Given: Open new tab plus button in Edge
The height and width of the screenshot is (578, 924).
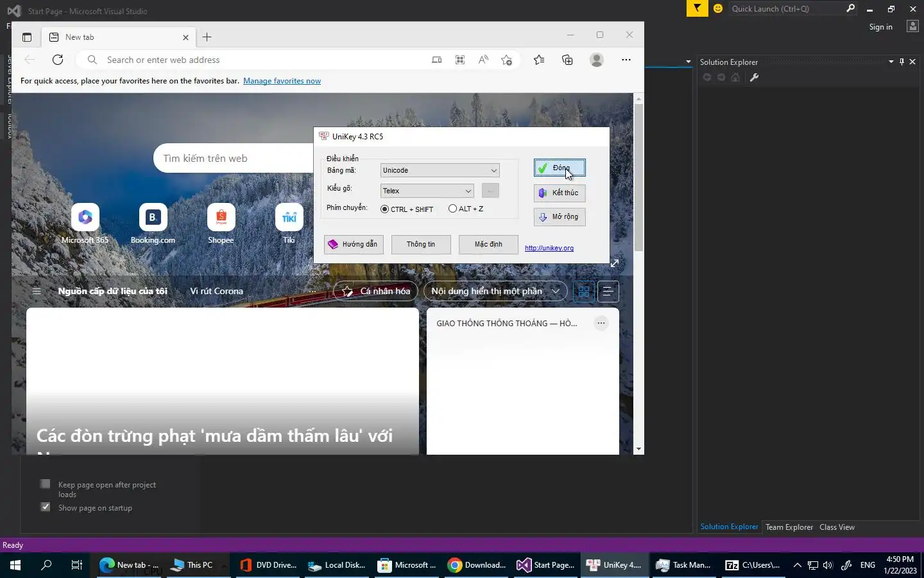Looking at the screenshot, I should tap(207, 37).
